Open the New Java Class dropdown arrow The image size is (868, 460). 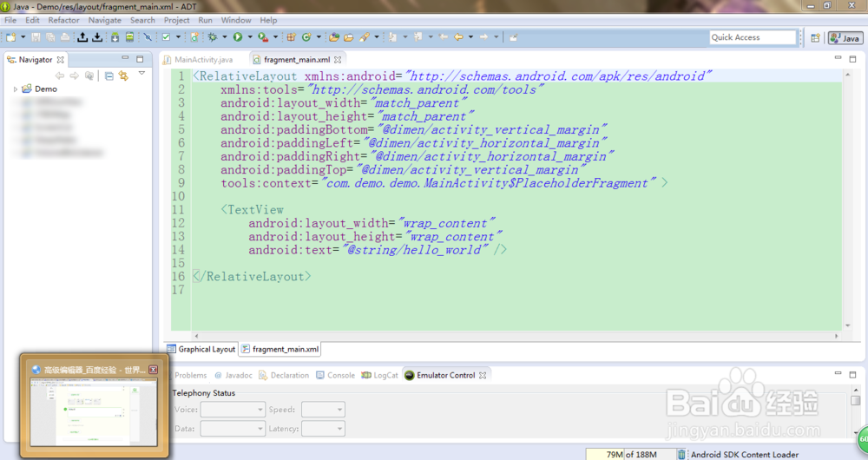(319, 37)
